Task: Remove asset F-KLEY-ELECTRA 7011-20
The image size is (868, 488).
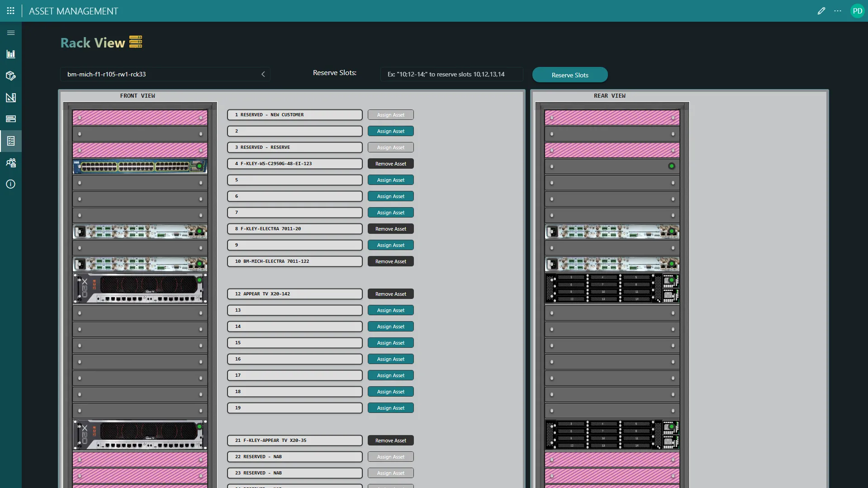Action: click(x=391, y=229)
